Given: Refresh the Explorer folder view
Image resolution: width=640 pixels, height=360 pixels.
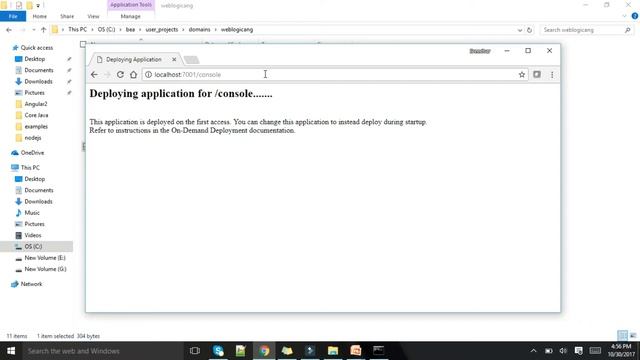Looking at the screenshot, I should (x=529, y=30).
